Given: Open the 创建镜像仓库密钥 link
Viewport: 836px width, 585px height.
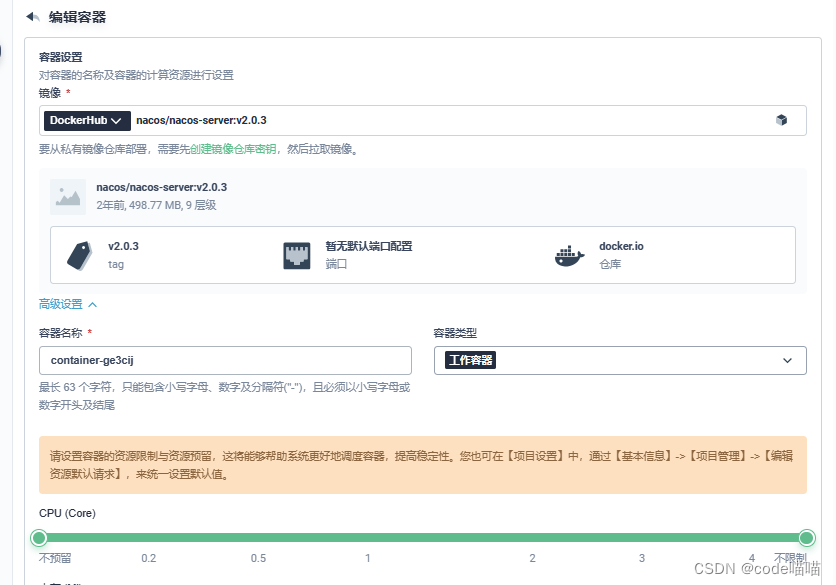Looking at the screenshot, I should [x=233, y=149].
